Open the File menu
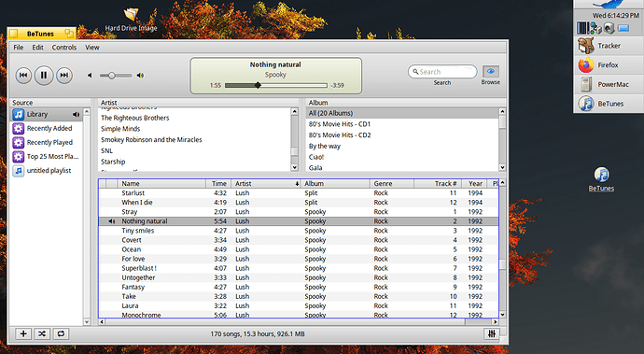The width and height of the screenshot is (644, 354). (x=19, y=48)
